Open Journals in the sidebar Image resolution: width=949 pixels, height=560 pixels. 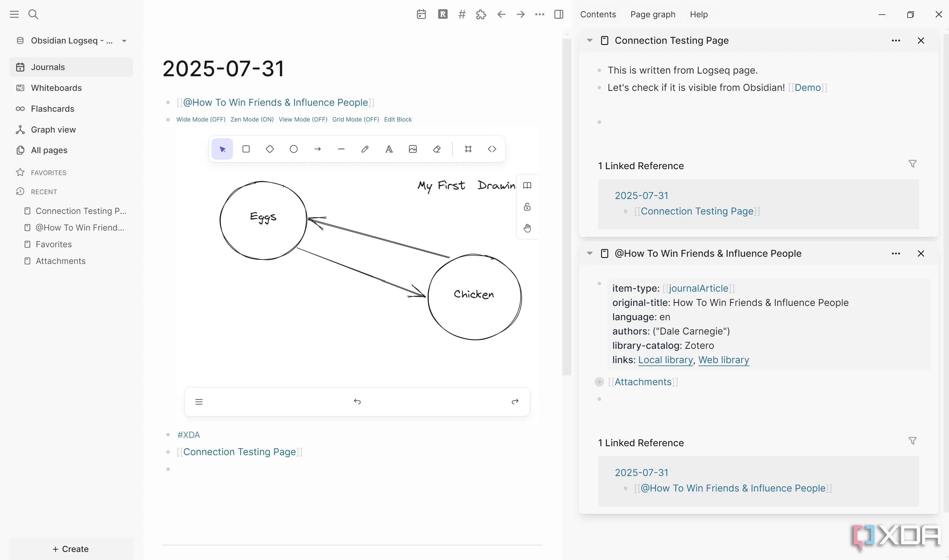point(71,67)
